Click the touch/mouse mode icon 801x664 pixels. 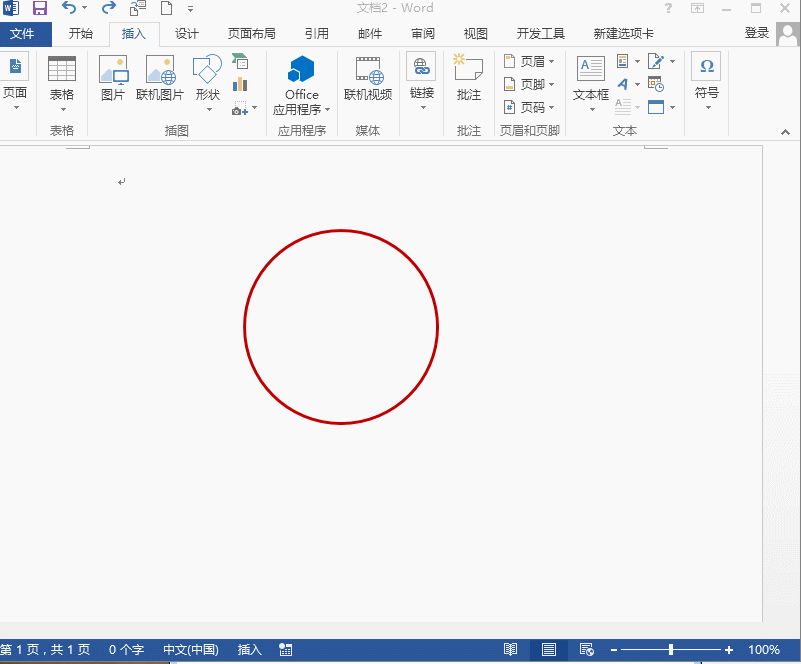pyautogui.click(x=138, y=8)
